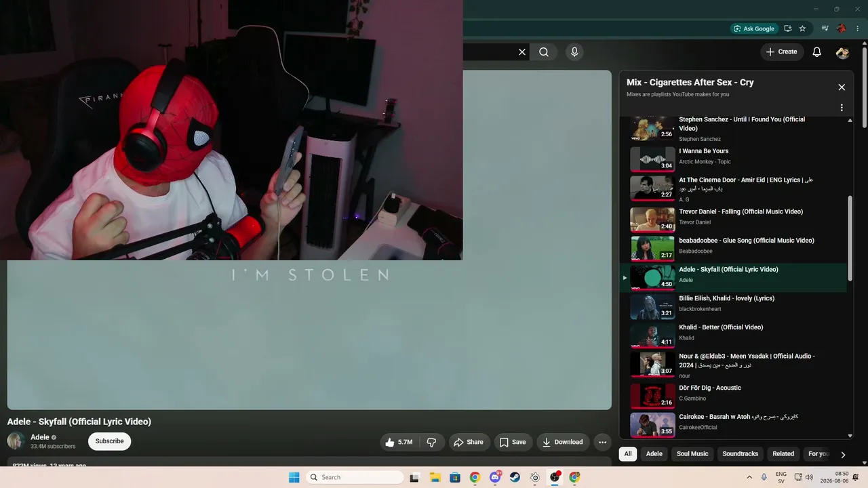The height and width of the screenshot is (488, 868).
Task: Clear the YouTube search box with X
Action: tap(522, 52)
